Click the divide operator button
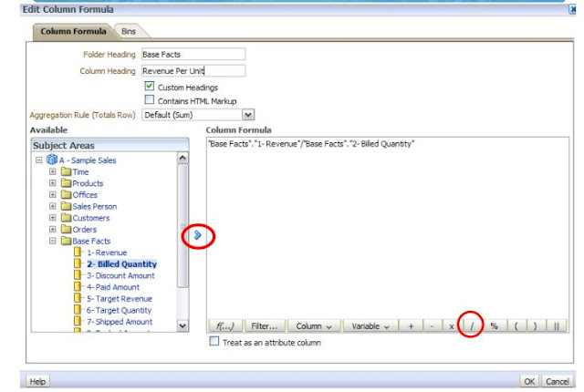 pyautogui.click(x=472, y=326)
